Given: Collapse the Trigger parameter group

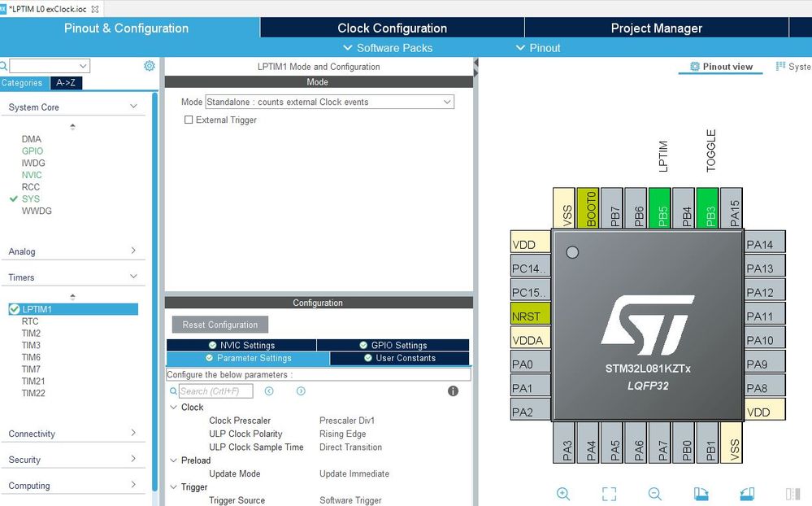Looking at the screenshot, I should pyautogui.click(x=173, y=486).
